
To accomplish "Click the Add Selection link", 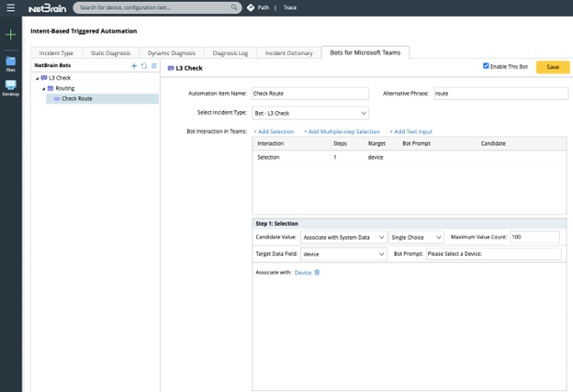I will (x=274, y=131).
